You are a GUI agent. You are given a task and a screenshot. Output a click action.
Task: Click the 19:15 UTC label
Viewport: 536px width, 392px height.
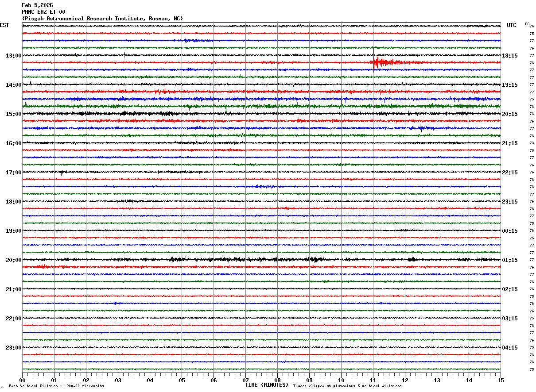pos(510,85)
